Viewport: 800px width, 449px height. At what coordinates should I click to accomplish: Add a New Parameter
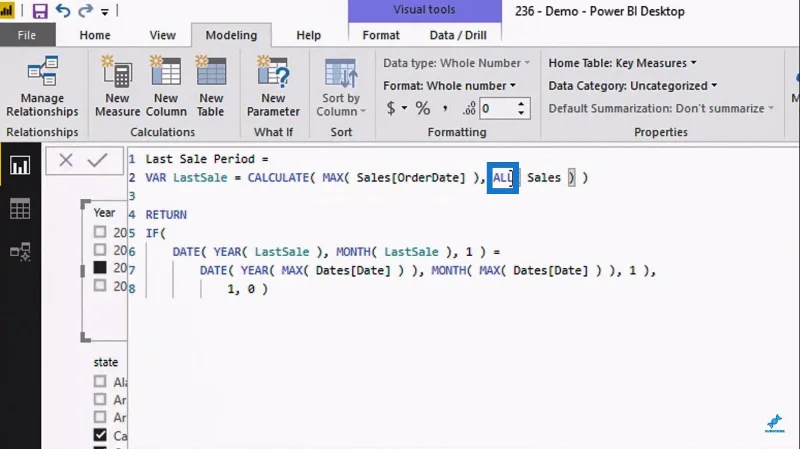273,86
